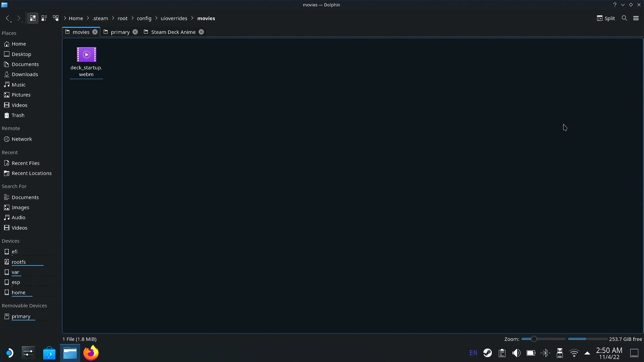Open the Trash in Places
The height and width of the screenshot is (362, 644).
coord(18,115)
